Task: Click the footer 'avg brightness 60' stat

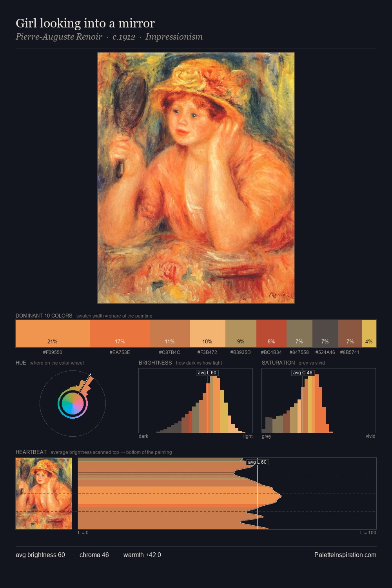Action: point(40,555)
